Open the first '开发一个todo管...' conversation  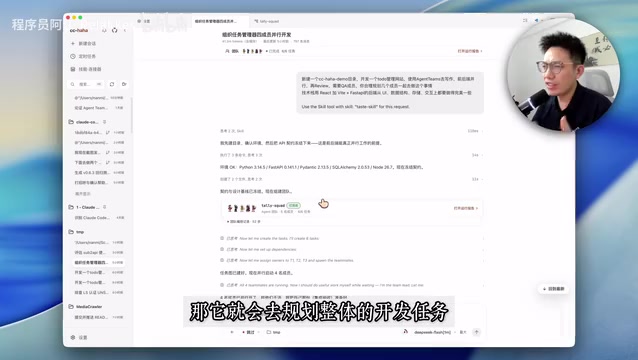99,272
